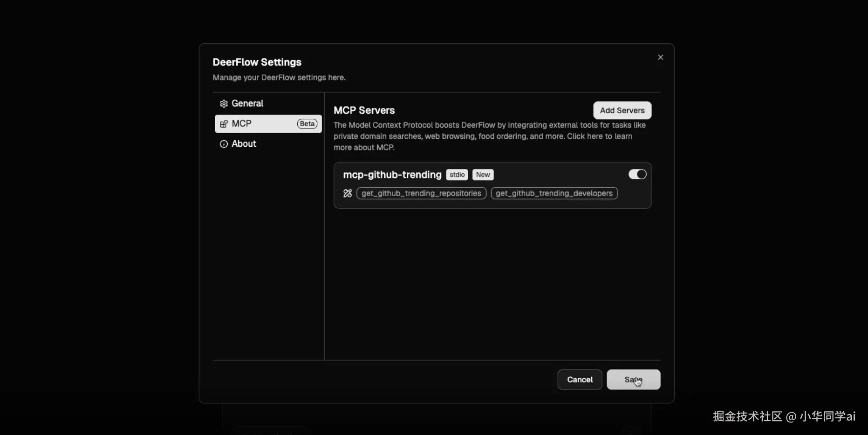Select the MCP settings tab

[268, 123]
